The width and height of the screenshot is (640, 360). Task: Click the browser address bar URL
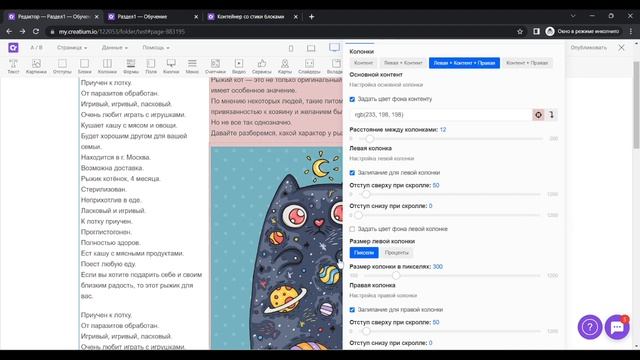[122, 31]
